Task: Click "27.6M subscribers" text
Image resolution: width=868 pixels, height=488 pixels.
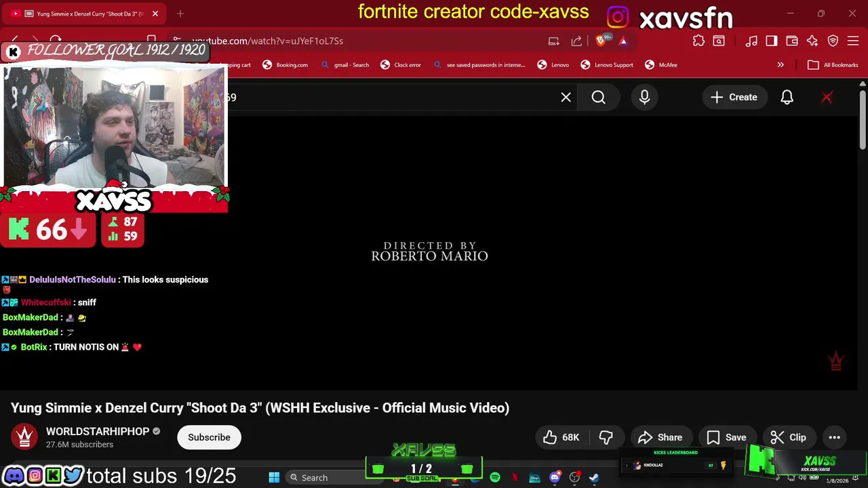Action: pyautogui.click(x=79, y=445)
